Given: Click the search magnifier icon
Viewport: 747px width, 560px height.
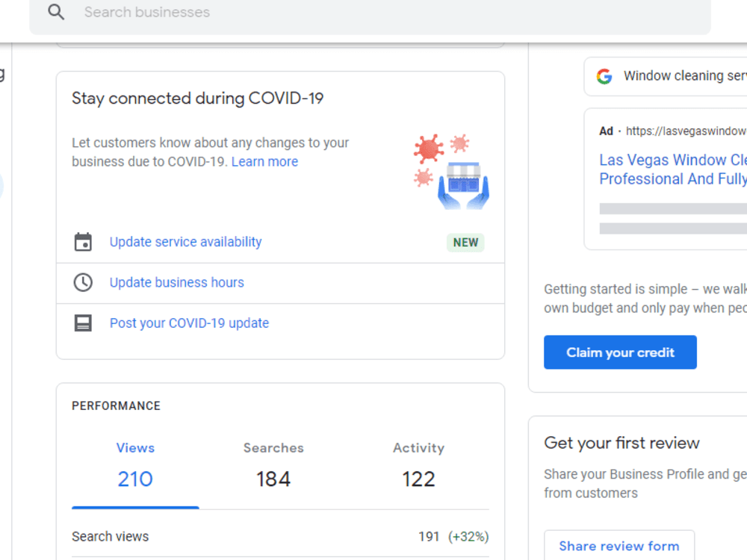Looking at the screenshot, I should tap(56, 13).
